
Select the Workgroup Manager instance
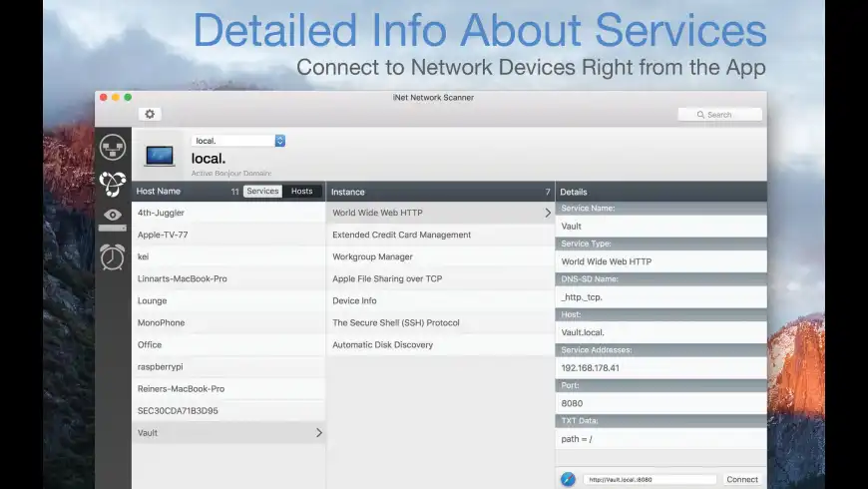tap(441, 256)
